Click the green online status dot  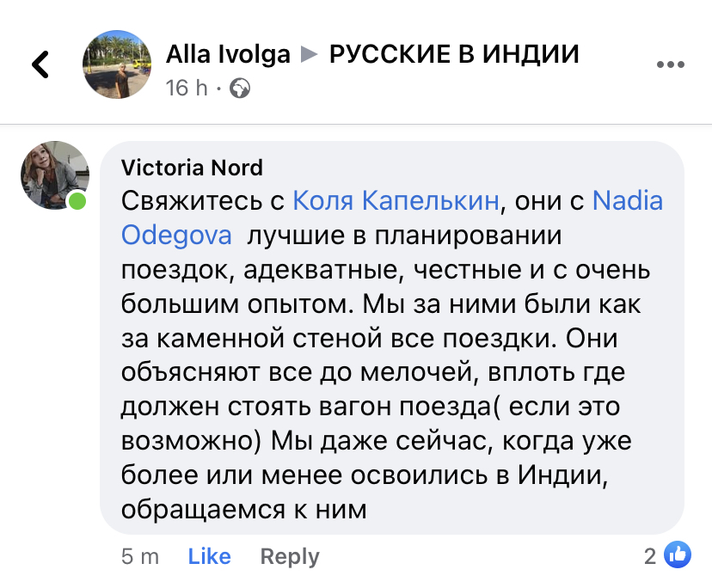(x=78, y=201)
